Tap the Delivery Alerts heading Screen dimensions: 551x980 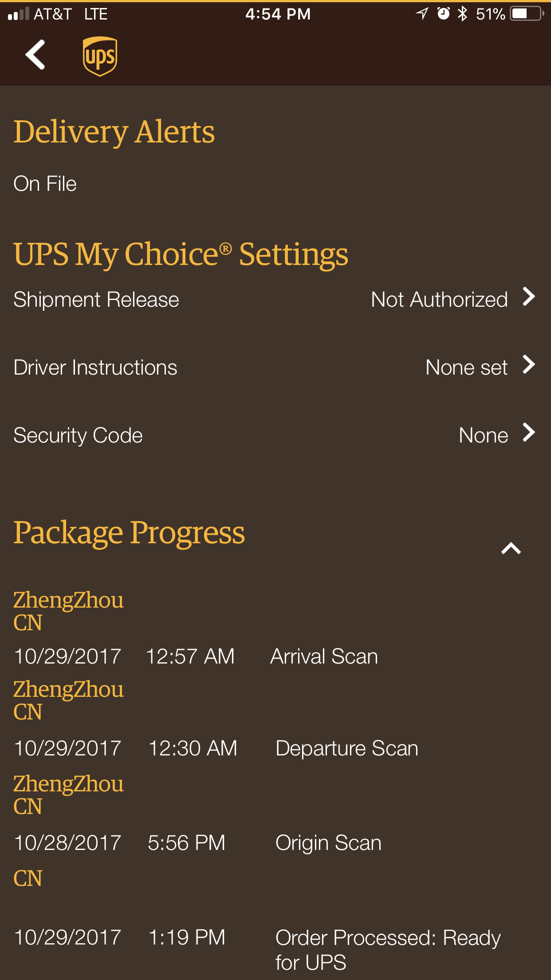pyautogui.click(x=114, y=132)
